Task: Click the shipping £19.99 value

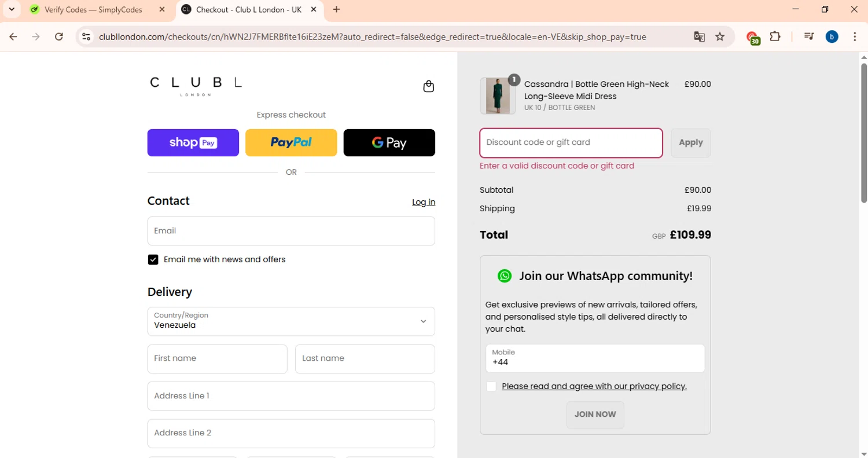Action: point(699,208)
